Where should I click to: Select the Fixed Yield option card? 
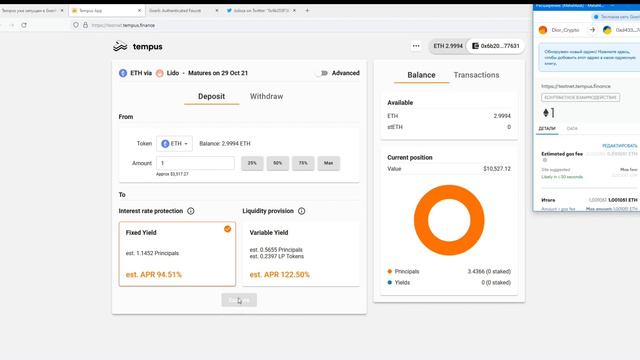click(177, 254)
